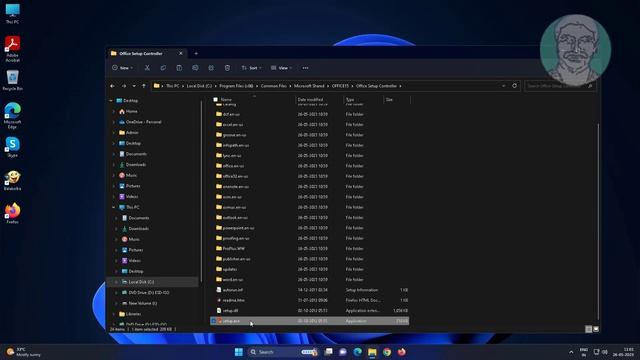Open Adobe Acrobat desktop shortcut
This screenshot has width=640, height=360.
[12, 49]
